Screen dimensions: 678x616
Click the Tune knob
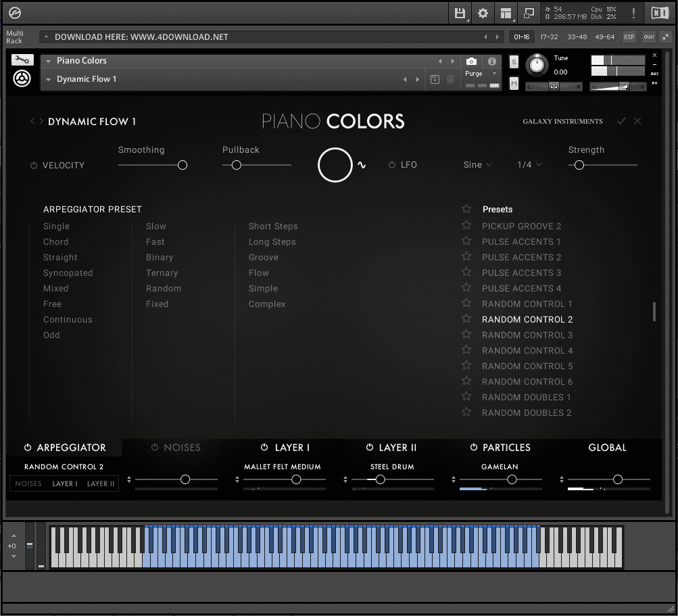[x=537, y=65]
